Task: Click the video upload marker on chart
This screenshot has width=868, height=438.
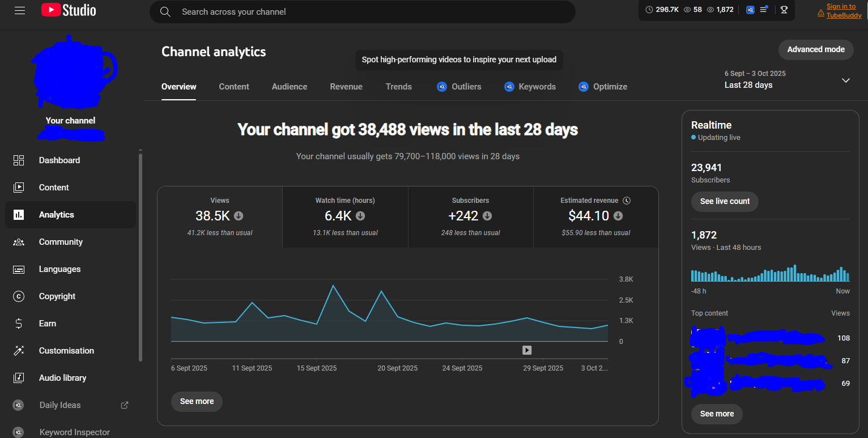Action: (527, 350)
